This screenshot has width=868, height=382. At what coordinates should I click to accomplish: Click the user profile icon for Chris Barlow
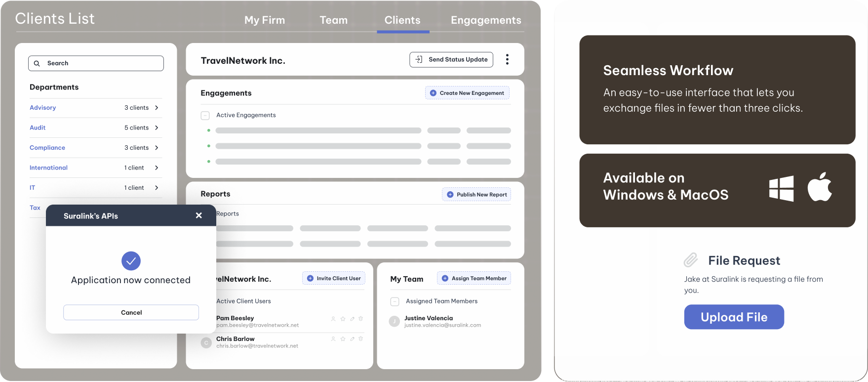[333, 339]
